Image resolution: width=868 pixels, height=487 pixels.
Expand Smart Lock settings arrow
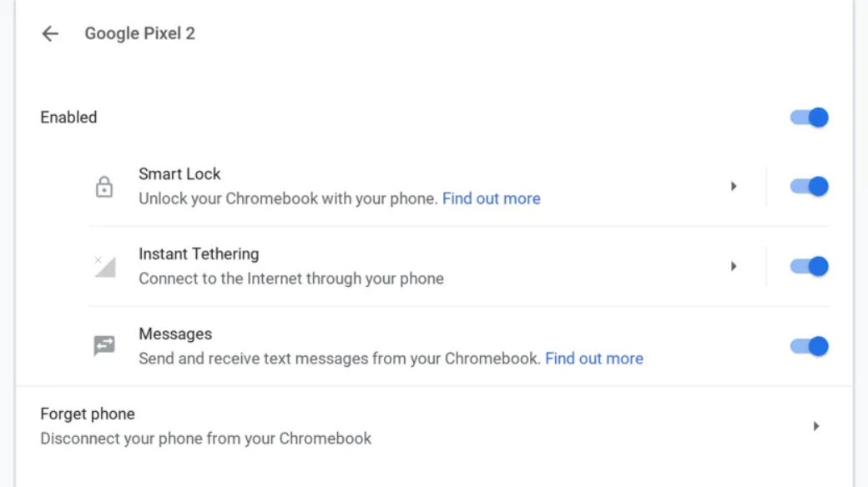click(734, 187)
